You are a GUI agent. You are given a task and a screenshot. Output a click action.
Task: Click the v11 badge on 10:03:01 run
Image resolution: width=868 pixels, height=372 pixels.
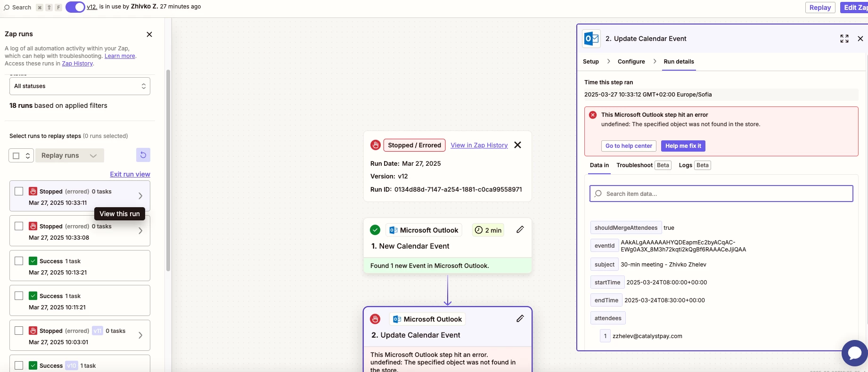coord(98,331)
